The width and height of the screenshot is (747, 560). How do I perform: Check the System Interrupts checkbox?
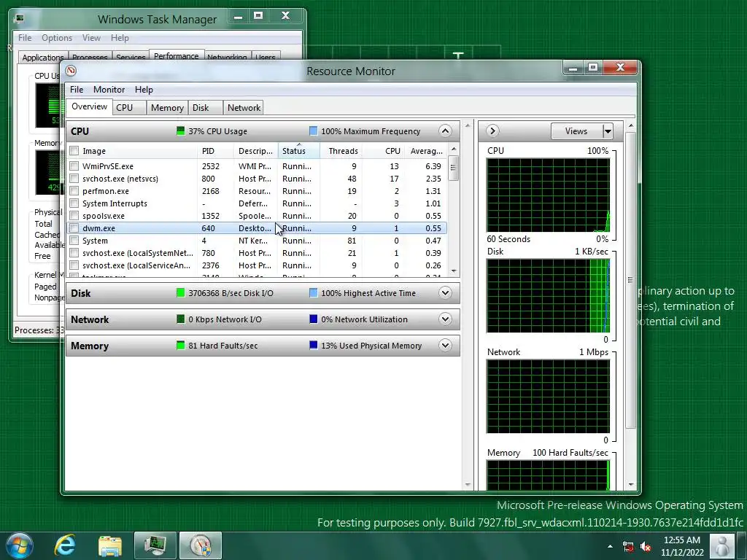[x=74, y=203]
